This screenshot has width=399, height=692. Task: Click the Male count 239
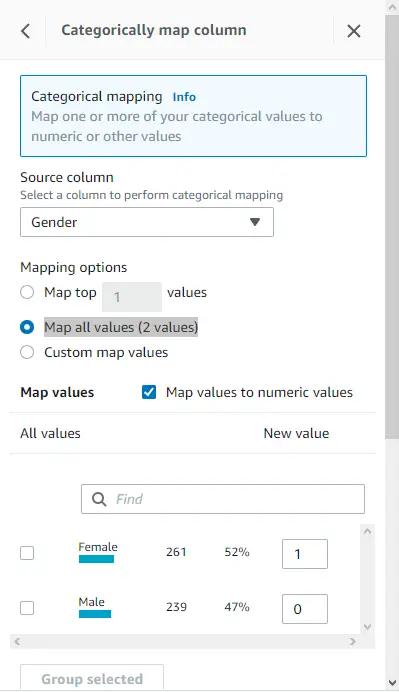[176, 607]
